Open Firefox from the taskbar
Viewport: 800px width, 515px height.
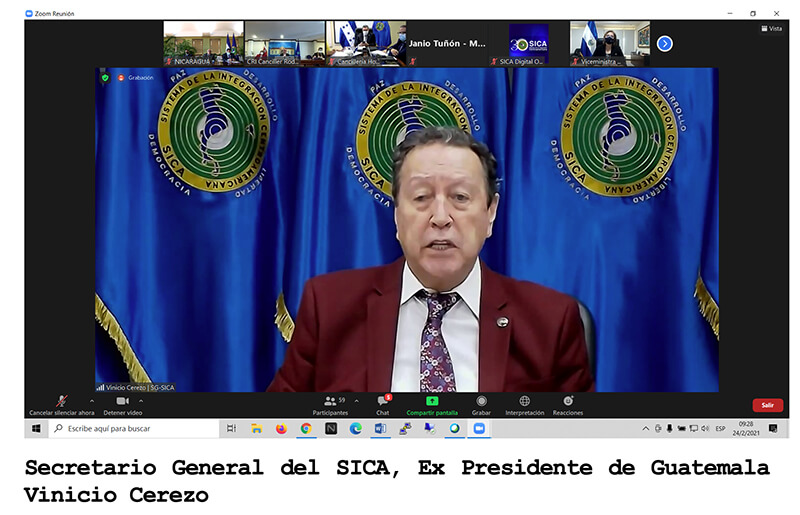coord(281,429)
